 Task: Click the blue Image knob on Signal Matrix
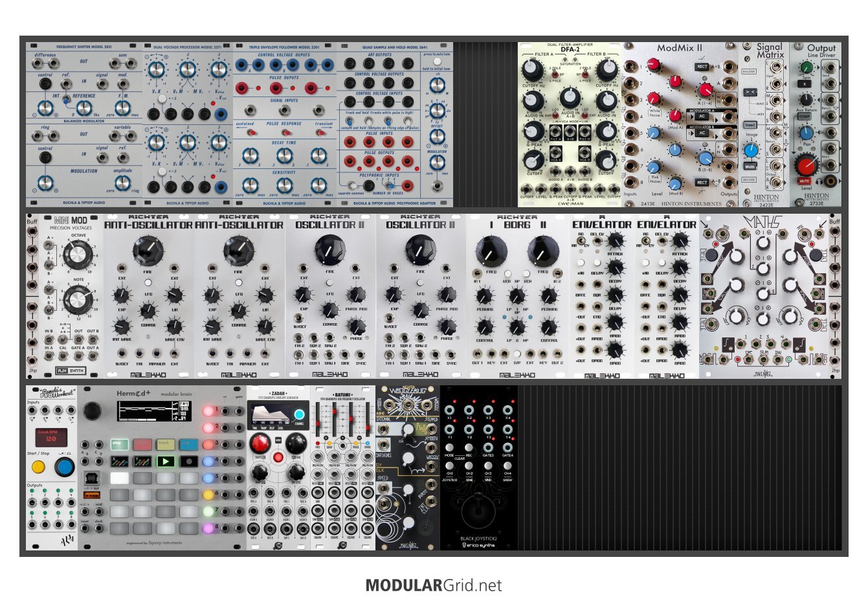point(751,150)
